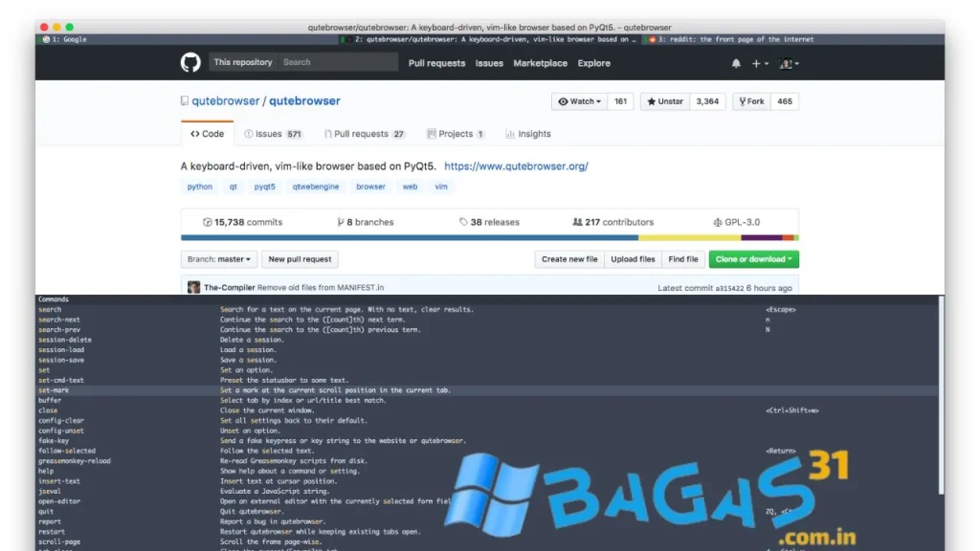Open the plus create-new menu
Screen dimensions: 980x551
pyautogui.click(x=759, y=63)
